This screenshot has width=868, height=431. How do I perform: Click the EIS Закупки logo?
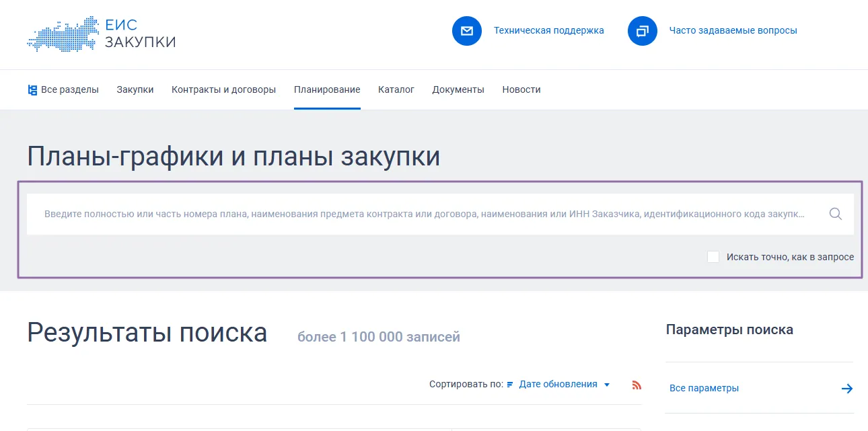pyautogui.click(x=101, y=34)
